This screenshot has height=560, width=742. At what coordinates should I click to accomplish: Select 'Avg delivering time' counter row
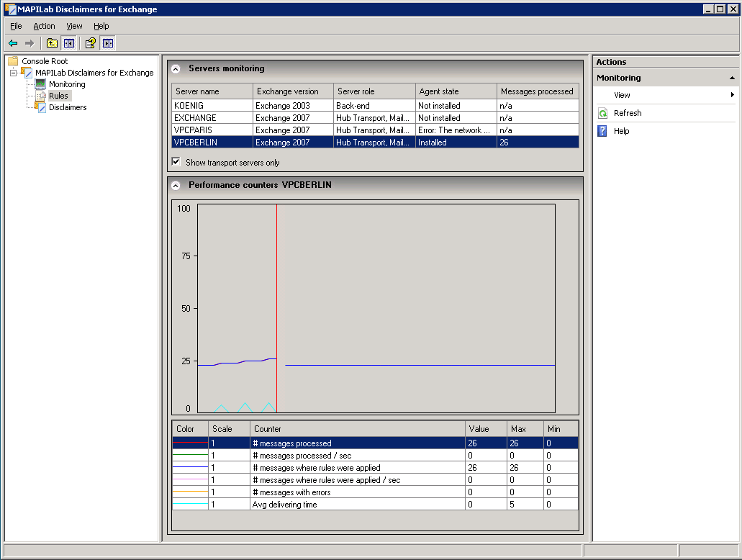click(x=375, y=504)
